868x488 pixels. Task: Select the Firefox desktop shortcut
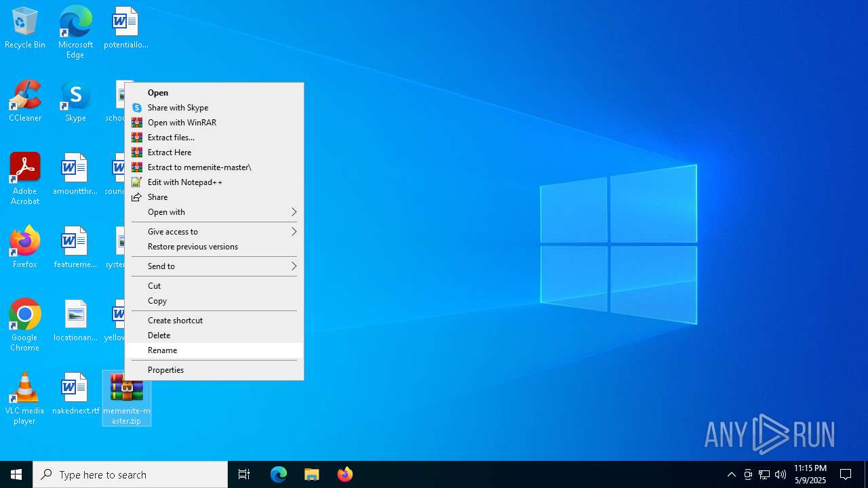(x=24, y=247)
